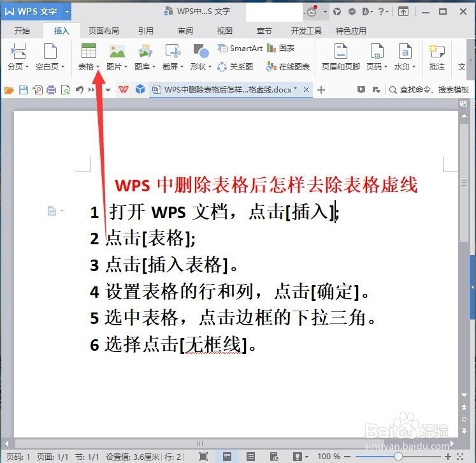Click the print icon
476x463 pixels.
point(52,90)
